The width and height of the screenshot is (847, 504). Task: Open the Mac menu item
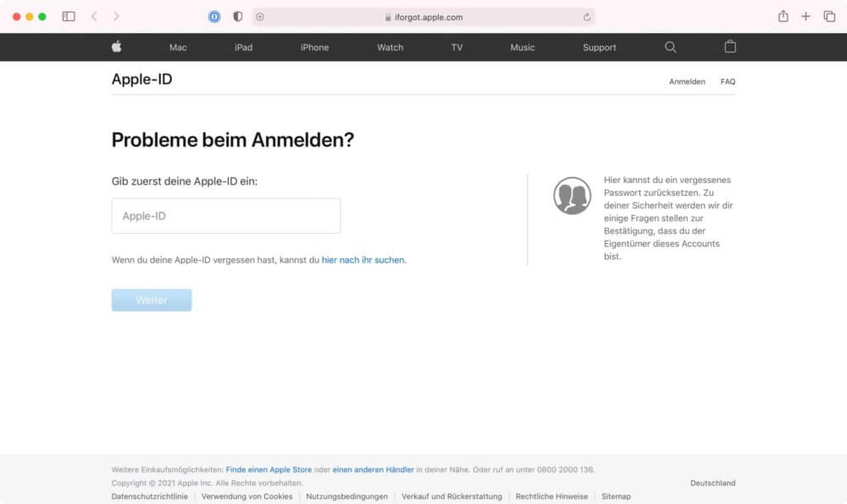(x=178, y=47)
